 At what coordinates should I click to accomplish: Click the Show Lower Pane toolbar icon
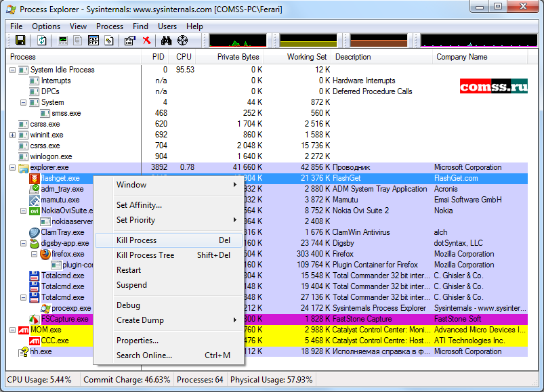[x=93, y=41]
